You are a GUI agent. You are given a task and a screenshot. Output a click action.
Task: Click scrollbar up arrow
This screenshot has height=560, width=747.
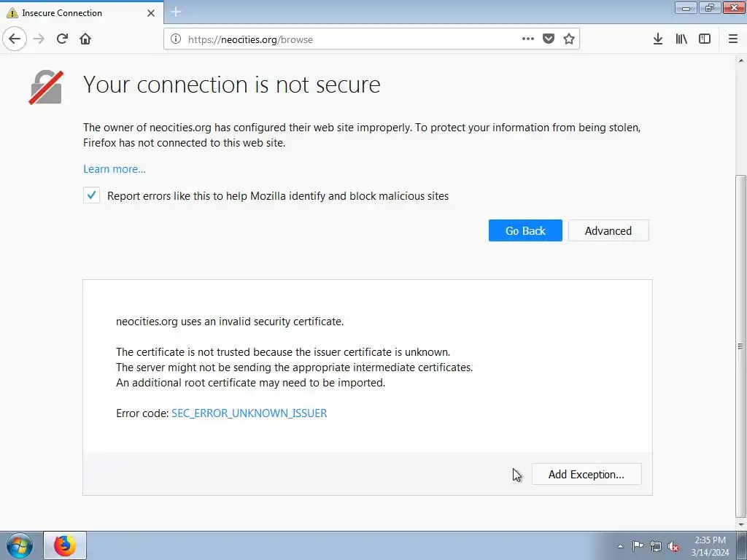[x=741, y=61]
